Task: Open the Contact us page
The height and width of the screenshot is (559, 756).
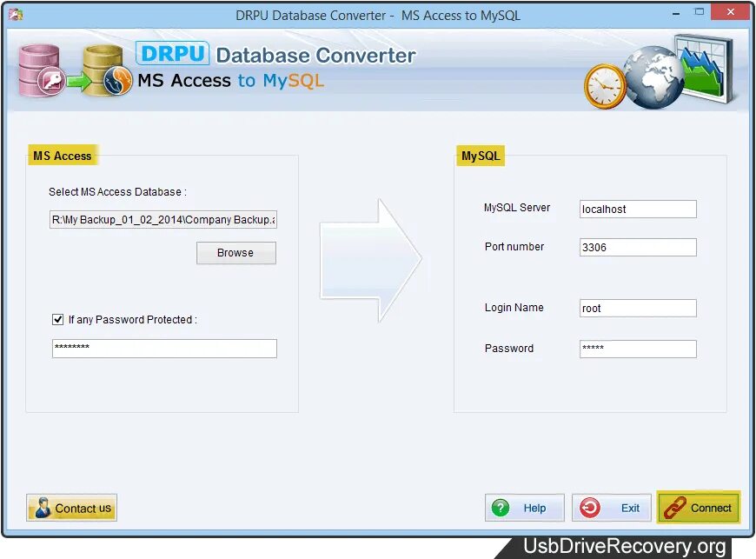Action: click(71, 508)
